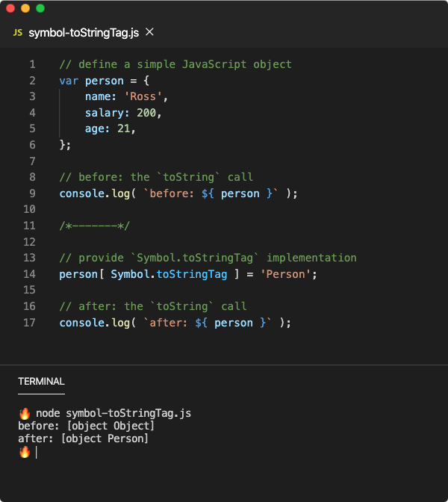Image resolution: width=448 pixels, height=502 pixels.
Task: Click the 'Person' string on line 14
Action: [x=285, y=274]
